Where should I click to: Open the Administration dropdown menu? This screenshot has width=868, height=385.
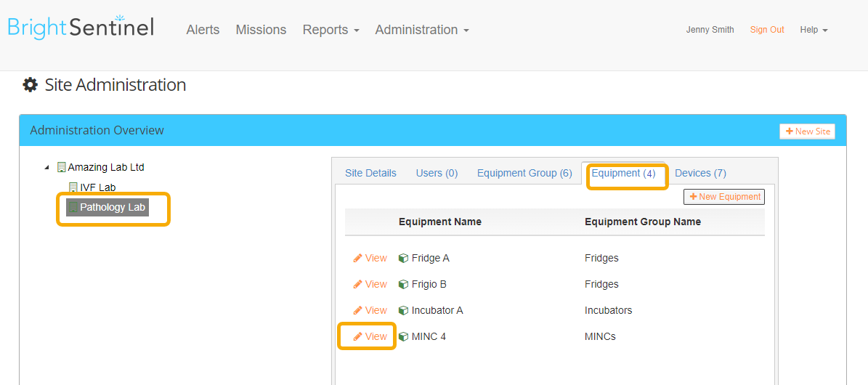422,30
